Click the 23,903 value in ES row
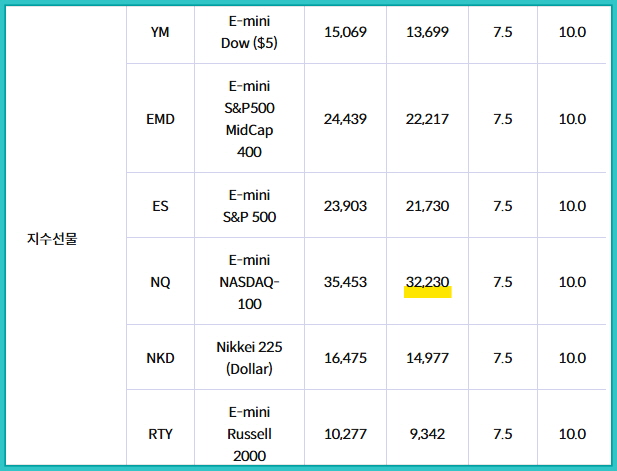The image size is (617, 471). (x=345, y=206)
